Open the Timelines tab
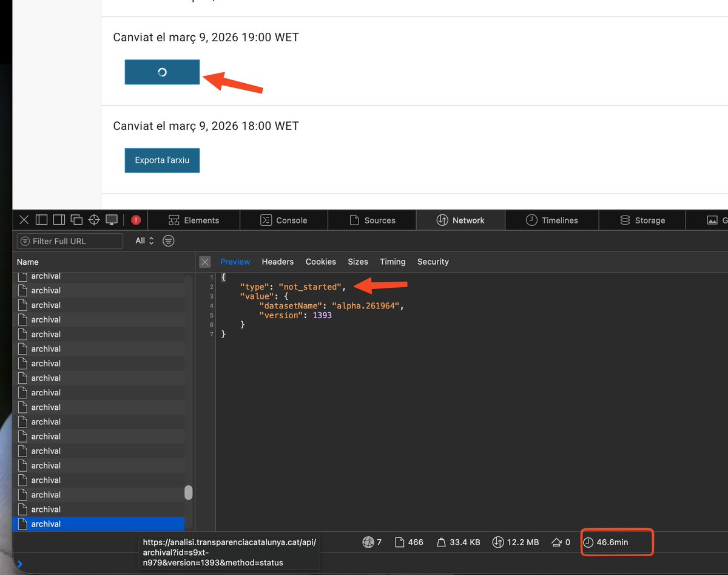The height and width of the screenshot is (575, 728). (x=551, y=220)
